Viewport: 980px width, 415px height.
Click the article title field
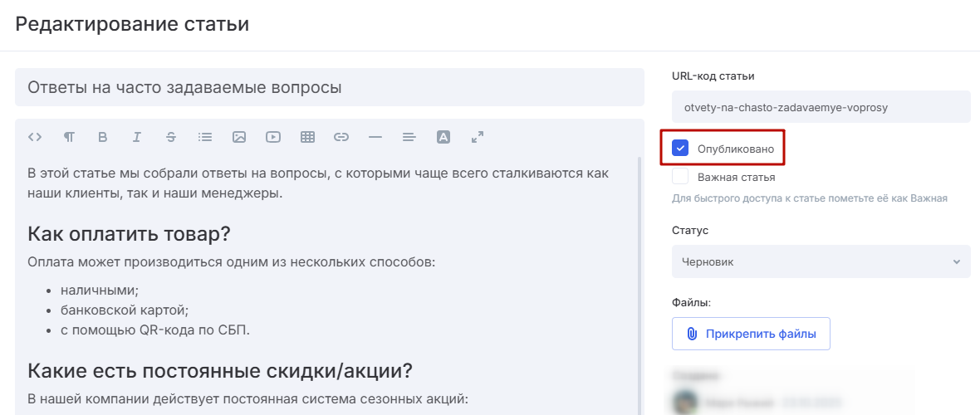point(329,87)
